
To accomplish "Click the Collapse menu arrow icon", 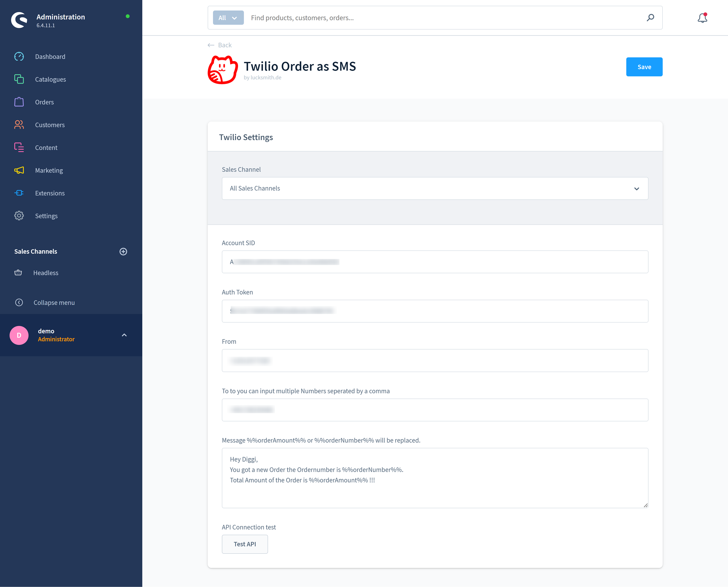I will [x=19, y=302].
